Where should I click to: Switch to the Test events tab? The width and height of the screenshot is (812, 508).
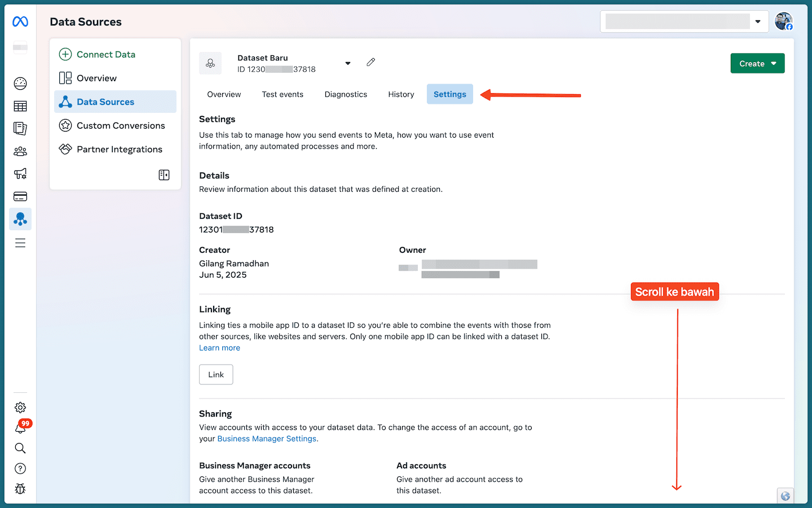[283, 94]
